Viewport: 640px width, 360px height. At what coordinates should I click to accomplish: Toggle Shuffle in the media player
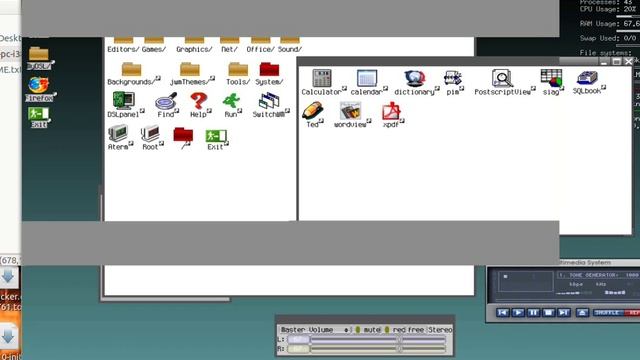608,313
